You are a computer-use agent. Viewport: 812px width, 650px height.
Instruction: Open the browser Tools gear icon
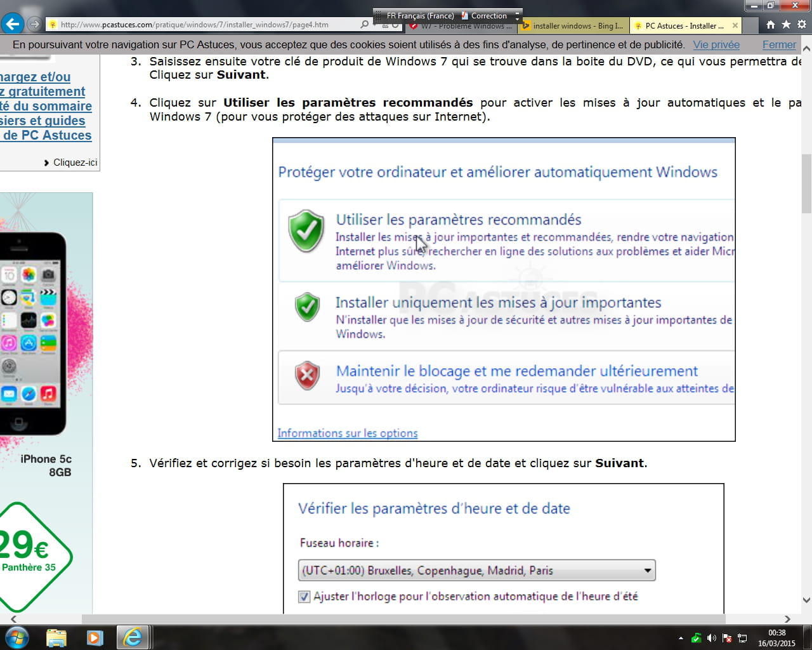pos(802,24)
